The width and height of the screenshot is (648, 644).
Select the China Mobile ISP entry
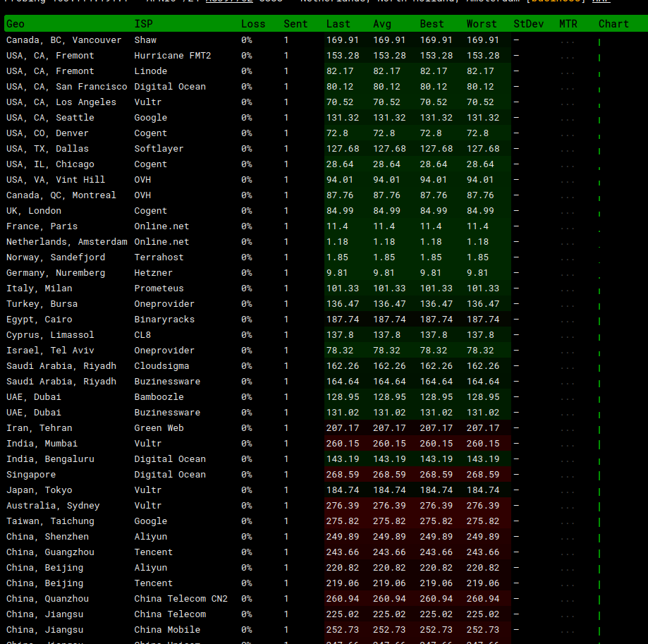167,629
